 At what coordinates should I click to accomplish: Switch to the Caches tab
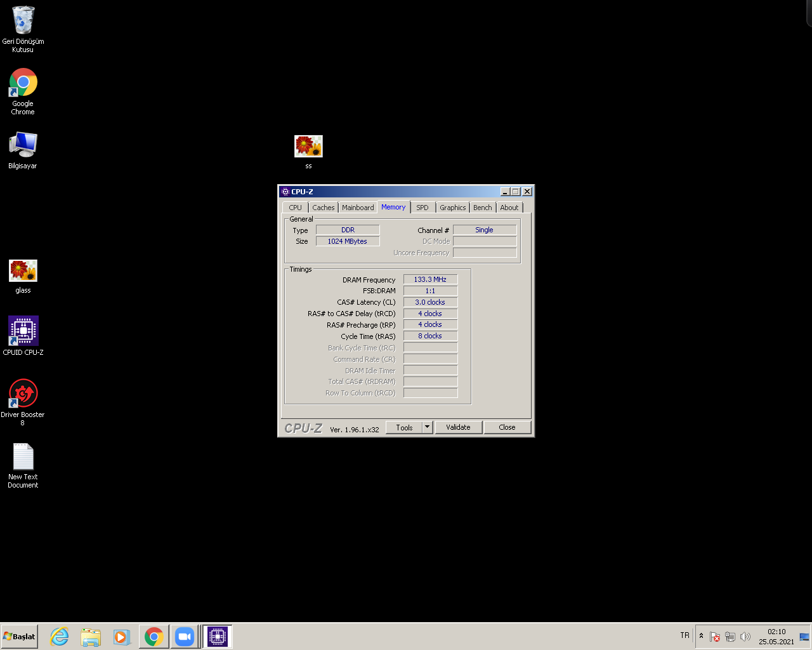[x=324, y=208]
